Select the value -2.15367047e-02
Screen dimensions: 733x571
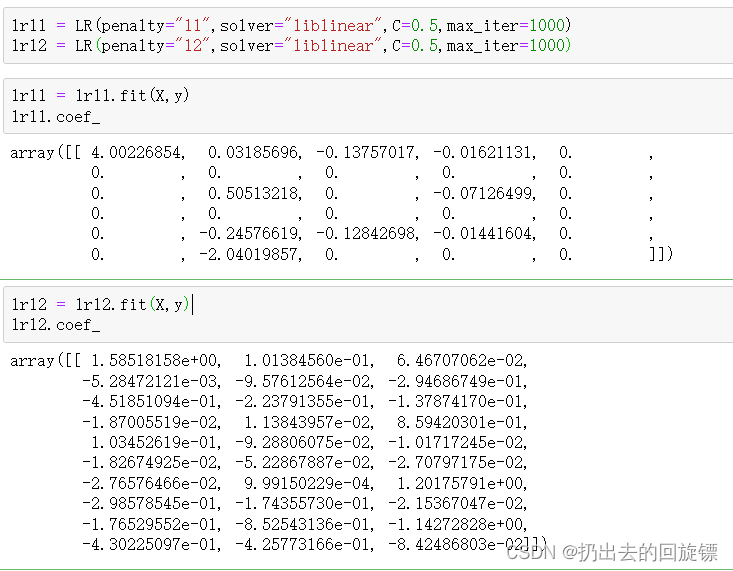456,504
